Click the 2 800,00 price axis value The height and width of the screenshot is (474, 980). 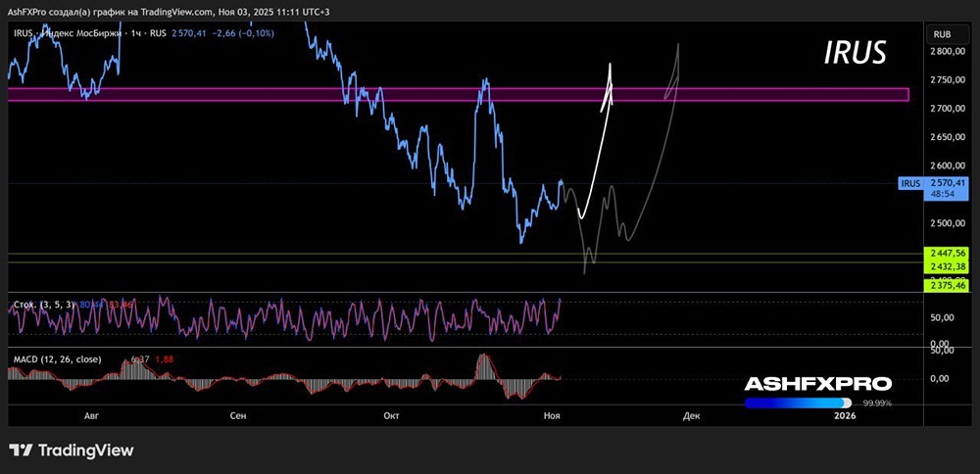(948, 51)
